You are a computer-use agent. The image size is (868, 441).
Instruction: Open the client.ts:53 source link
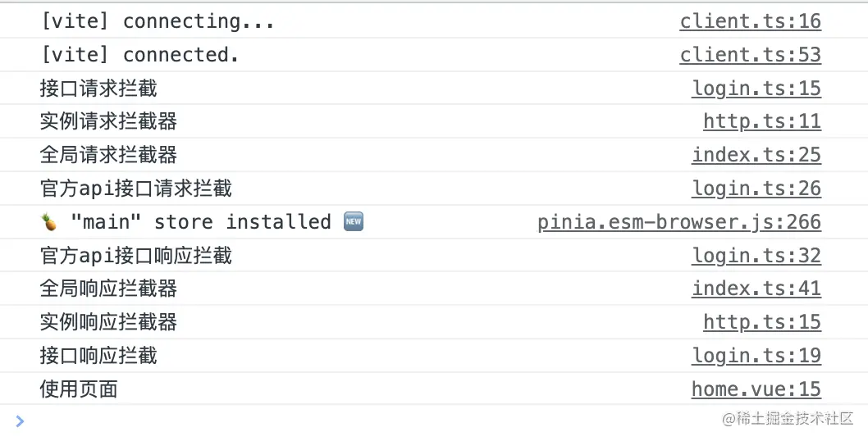(750, 55)
